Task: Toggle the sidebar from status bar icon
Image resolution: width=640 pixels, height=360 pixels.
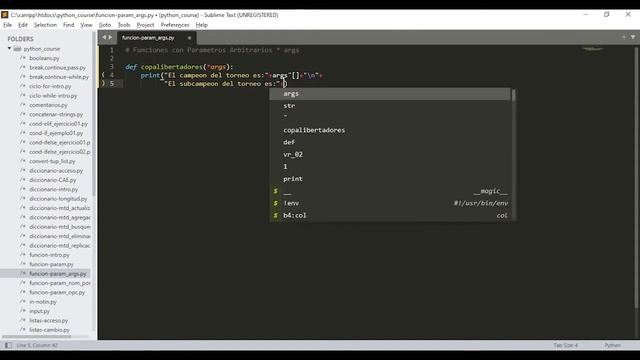Action: 8,345
